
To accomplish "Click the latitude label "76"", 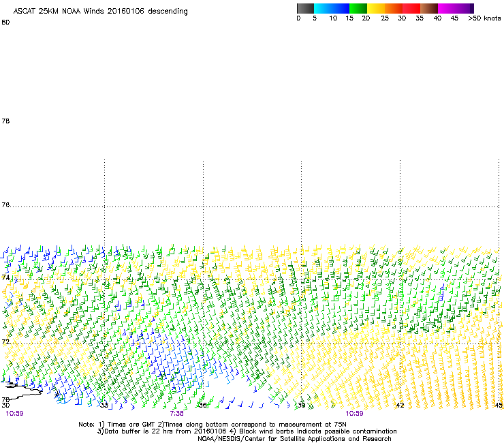I will [x=5, y=205].
